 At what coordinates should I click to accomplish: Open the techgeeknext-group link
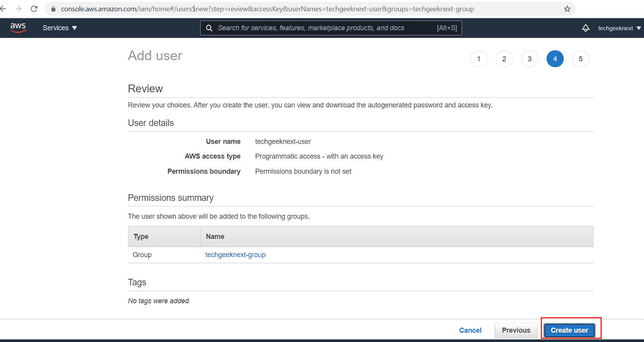click(x=235, y=255)
